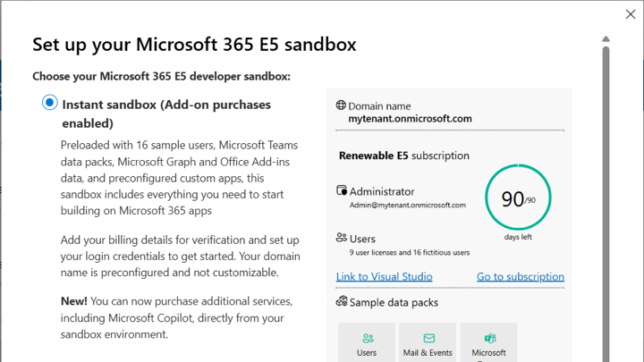Image resolution: width=644 pixels, height=362 pixels.
Task: Follow the Go to subscription link
Action: [521, 276]
